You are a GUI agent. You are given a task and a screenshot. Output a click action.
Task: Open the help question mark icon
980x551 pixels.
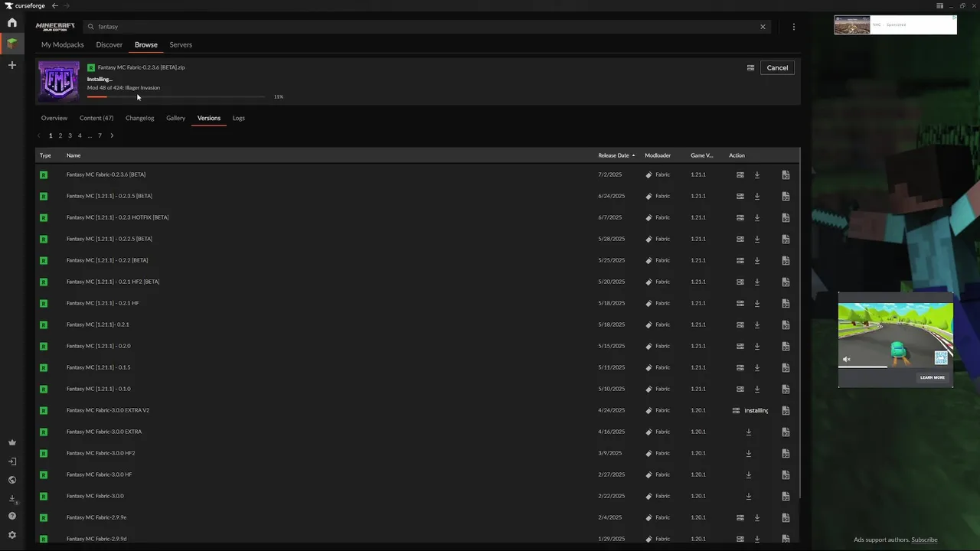(x=11, y=517)
